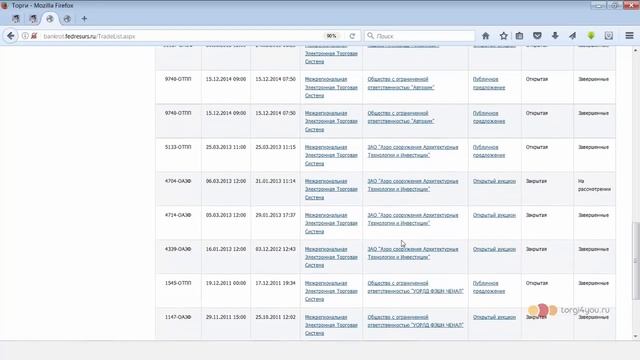Image resolution: width=640 pixels, height=360 pixels.
Task: Click the red blocked-content icon in address bar
Action: point(34,36)
